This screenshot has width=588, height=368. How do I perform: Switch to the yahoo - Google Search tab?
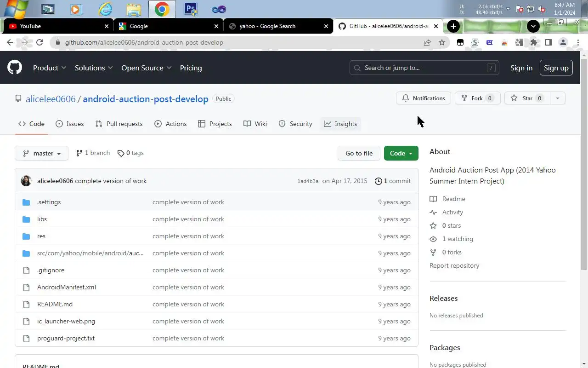279,26
